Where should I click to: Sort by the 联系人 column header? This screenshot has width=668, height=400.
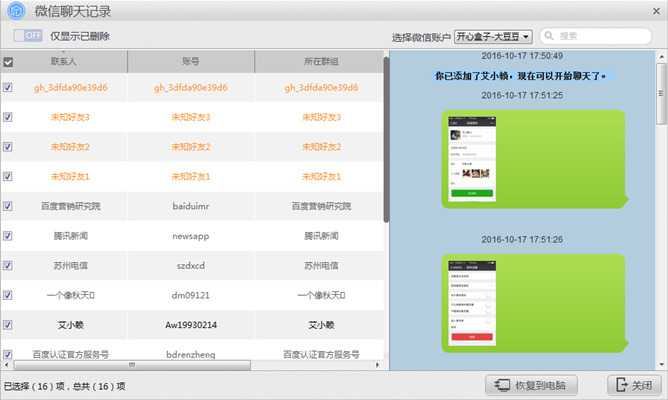63,62
